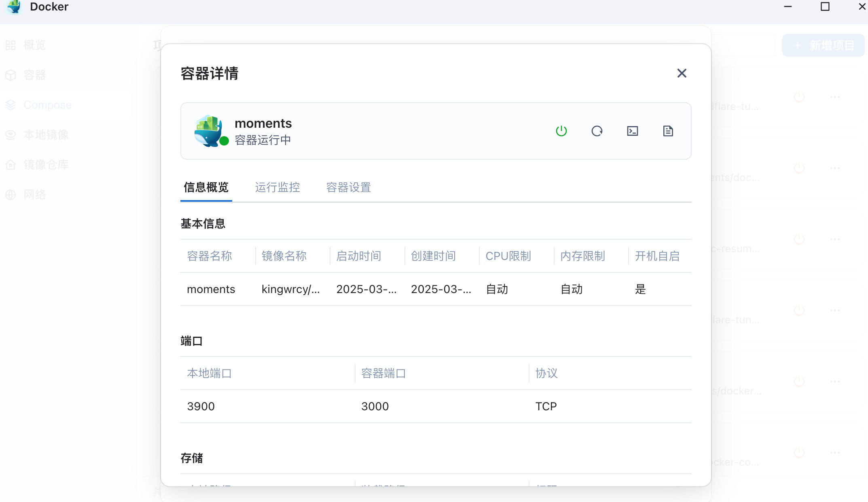The image size is (868, 502).
Task: Open 镜像仓库 in the sidebar
Action: (x=46, y=165)
